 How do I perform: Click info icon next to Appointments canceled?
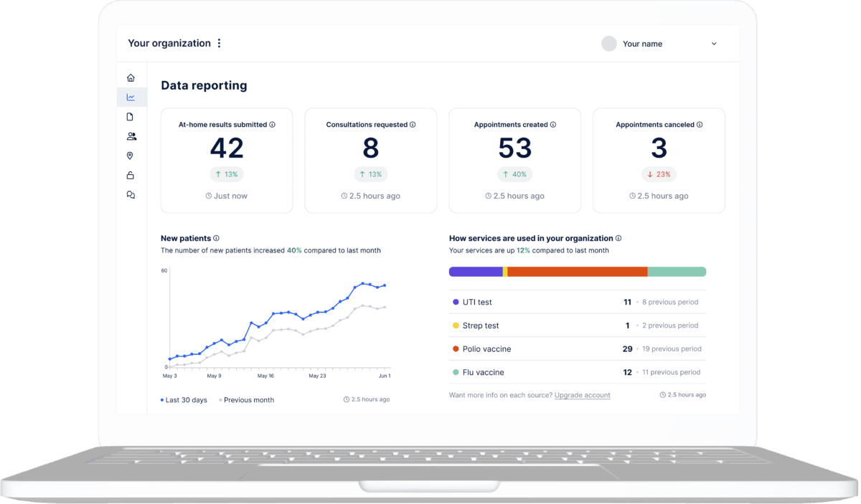click(700, 125)
